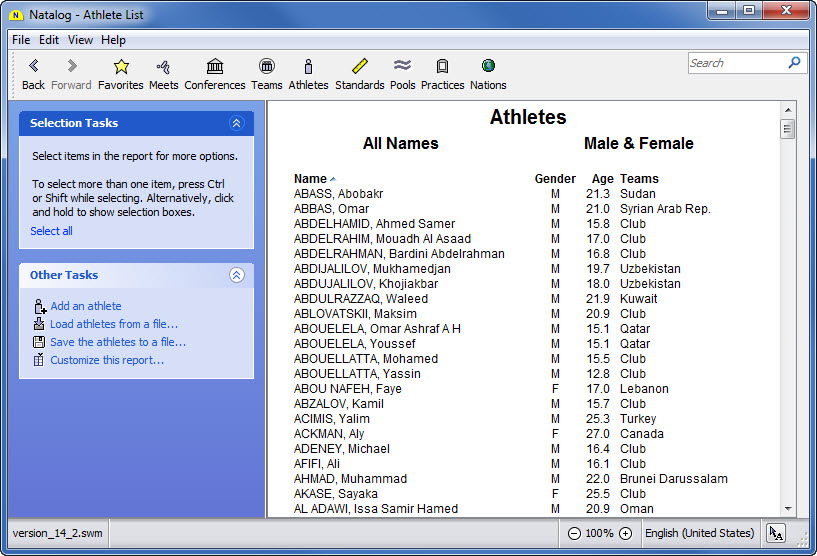Click inside the Search field
Viewport: 817px width, 556px height.
click(736, 63)
